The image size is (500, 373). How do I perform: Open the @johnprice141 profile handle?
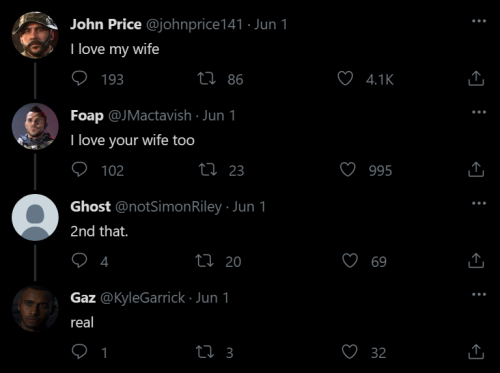pos(194,24)
